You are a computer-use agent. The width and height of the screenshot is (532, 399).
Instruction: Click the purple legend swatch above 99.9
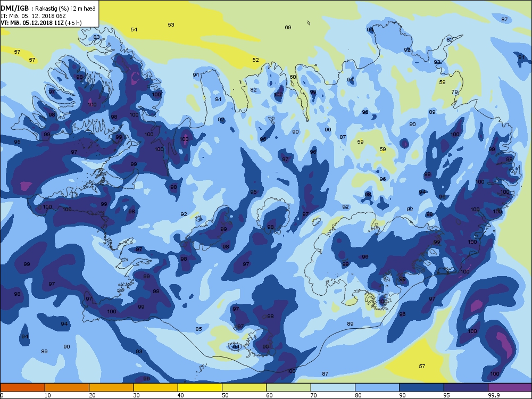click(x=510, y=387)
